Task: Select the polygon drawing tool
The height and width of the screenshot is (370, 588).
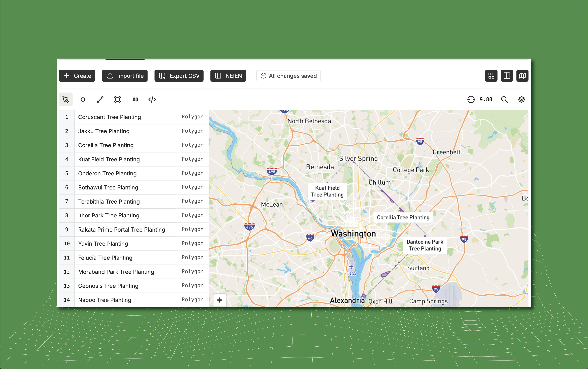Action: point(117,100)
